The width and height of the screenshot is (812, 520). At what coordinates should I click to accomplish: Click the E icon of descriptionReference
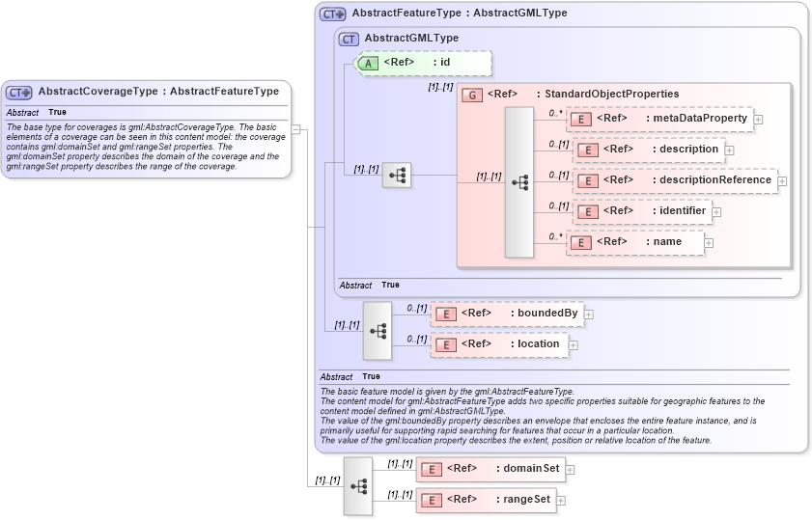[x=588, y=181]
